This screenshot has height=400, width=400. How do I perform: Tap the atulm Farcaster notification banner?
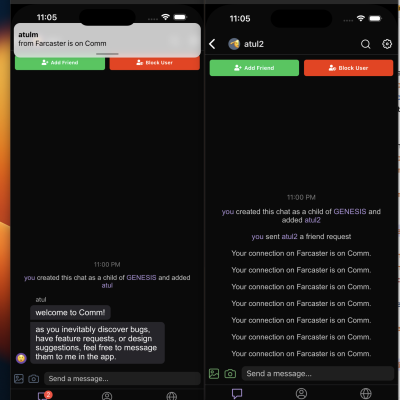[x=107, y=40]
